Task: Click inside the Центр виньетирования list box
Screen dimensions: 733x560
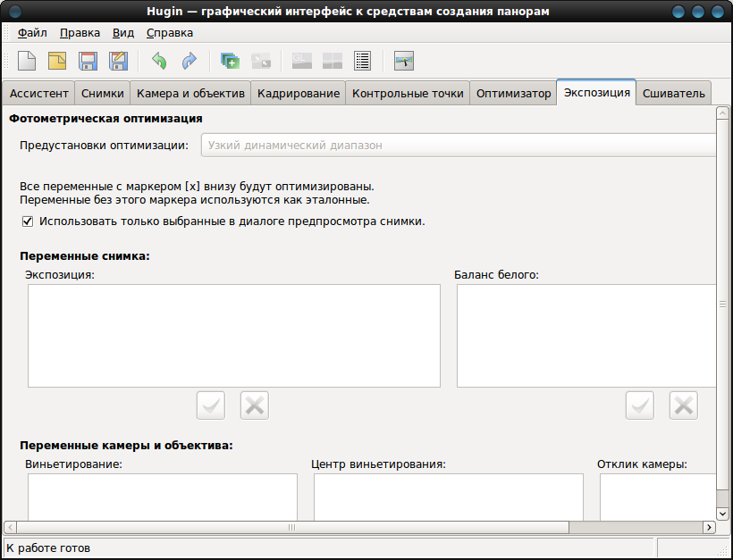Action: click(x=449, y=497)
